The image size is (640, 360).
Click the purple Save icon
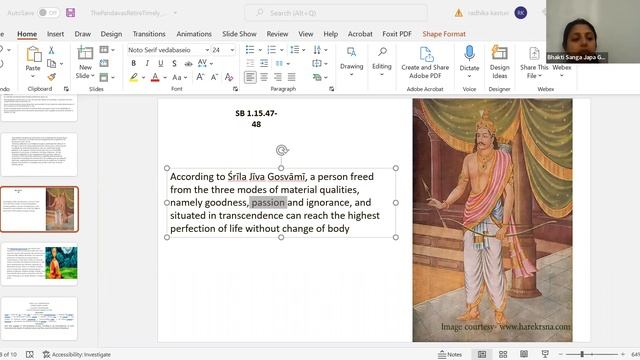point(71,13)
